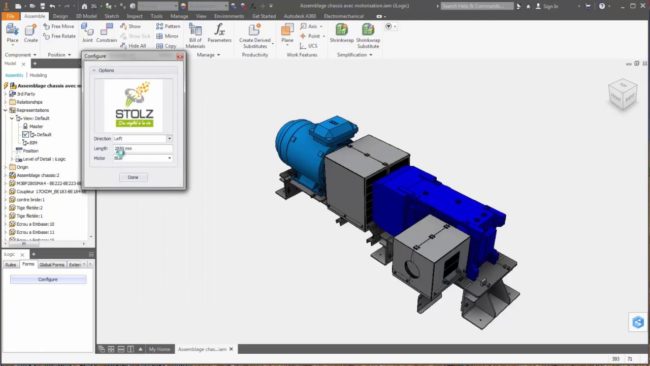Switch to the Environments ribbon tab
This screenshot has width=650, height=366.
click(229, 16)
